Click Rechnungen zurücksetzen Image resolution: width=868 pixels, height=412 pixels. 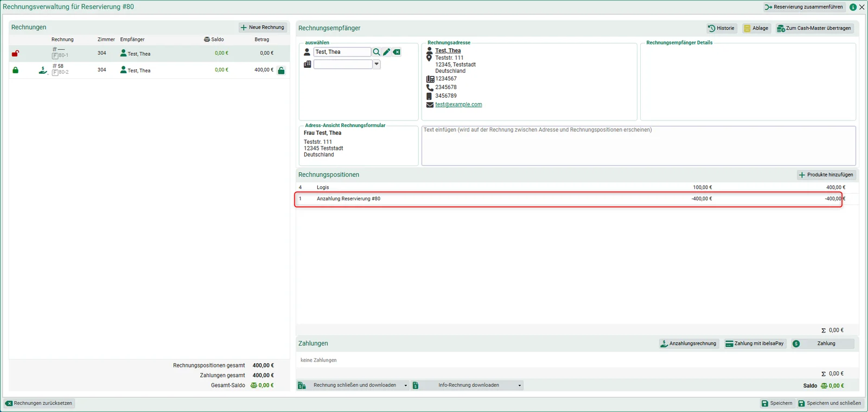pyautogui.click(x=39, y=403)
